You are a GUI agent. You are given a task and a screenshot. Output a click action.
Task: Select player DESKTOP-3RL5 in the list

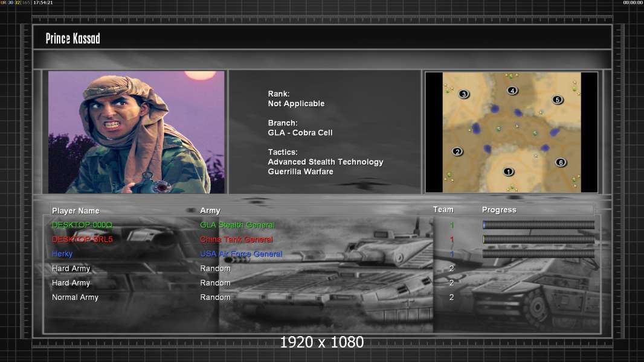82,239
